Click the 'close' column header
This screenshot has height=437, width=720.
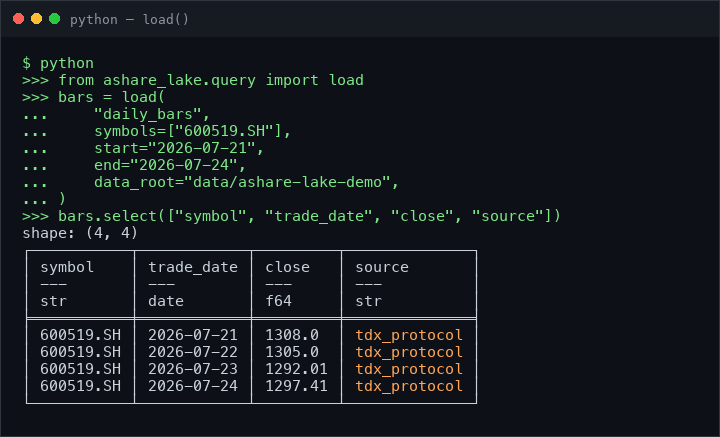point(287,267)
